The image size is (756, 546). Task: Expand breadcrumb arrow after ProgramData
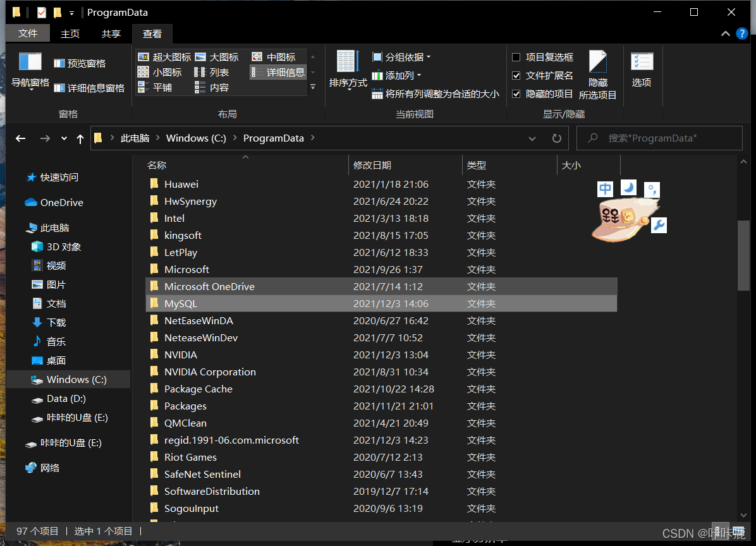click(313, 138)
